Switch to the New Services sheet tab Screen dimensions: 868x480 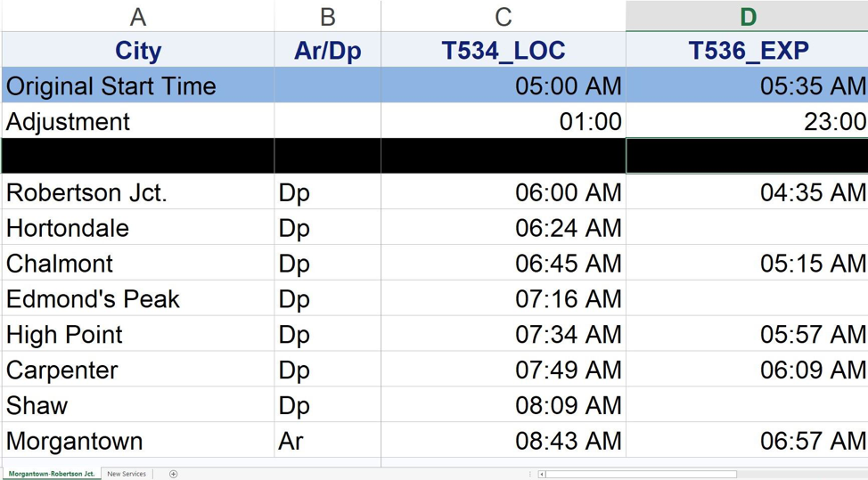click(x=127, y=474)
